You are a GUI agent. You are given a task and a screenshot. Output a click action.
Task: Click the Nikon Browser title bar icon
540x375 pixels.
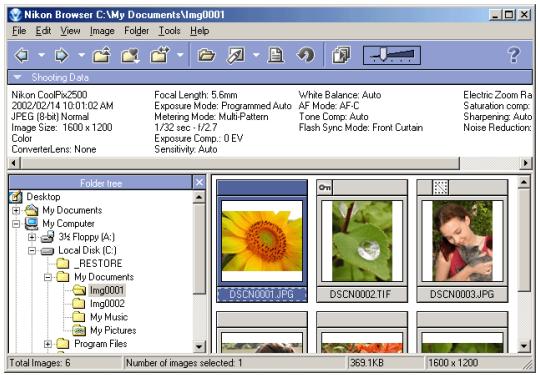tap(15, 15)
